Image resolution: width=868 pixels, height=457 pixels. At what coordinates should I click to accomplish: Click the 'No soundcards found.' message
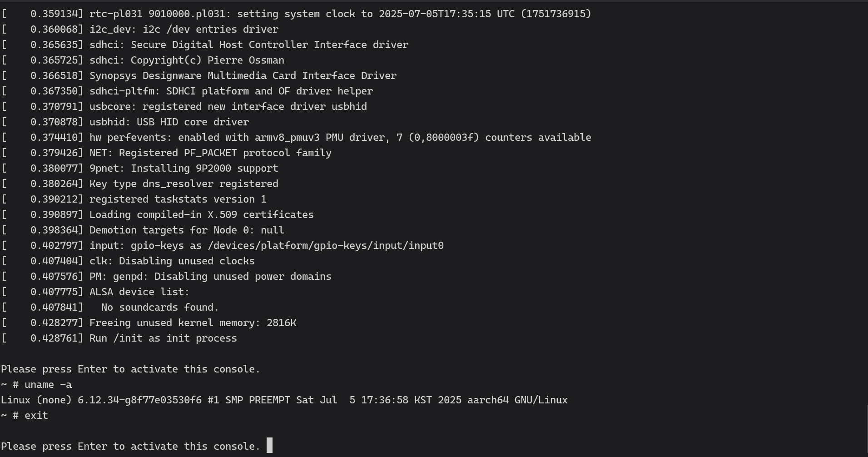[x=160, y=308]
